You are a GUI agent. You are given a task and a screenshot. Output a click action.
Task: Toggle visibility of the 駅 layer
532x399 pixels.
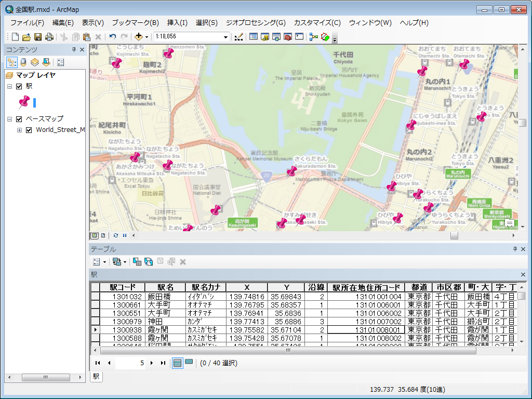point(19,87)
